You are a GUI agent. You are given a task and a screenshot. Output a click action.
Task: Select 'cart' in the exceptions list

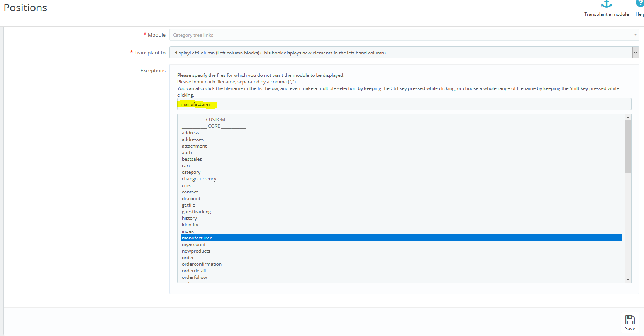point(401,166)
